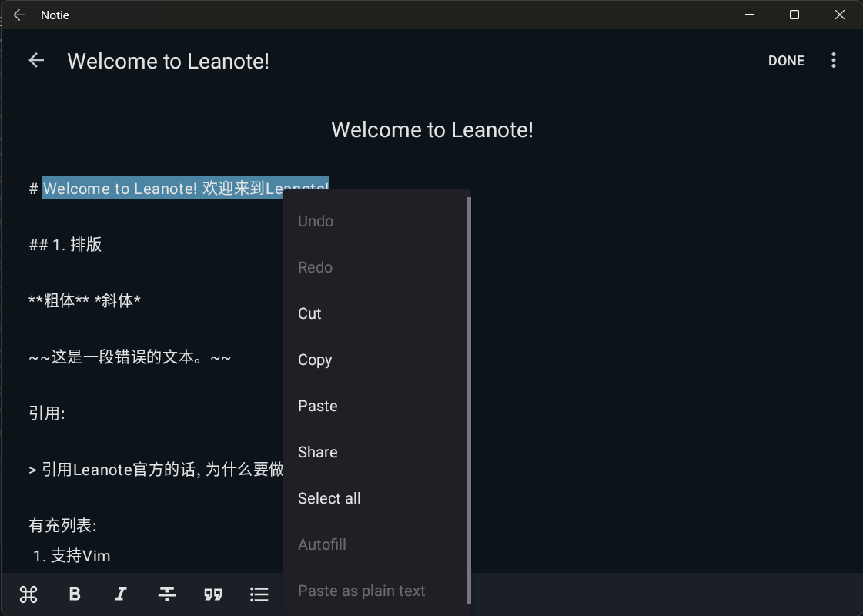This screenshot has width=863, height=616.
Task: Click the centered note title field
Action: 432,130
